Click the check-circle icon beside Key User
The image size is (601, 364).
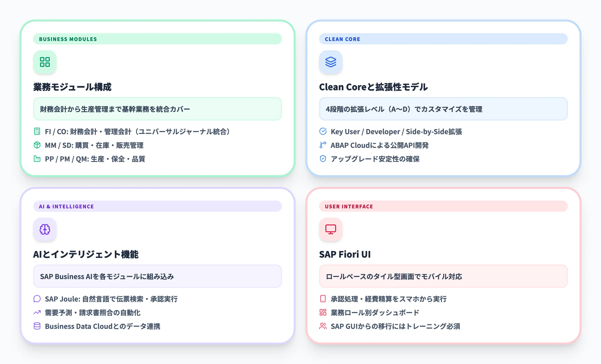point(323,131)
